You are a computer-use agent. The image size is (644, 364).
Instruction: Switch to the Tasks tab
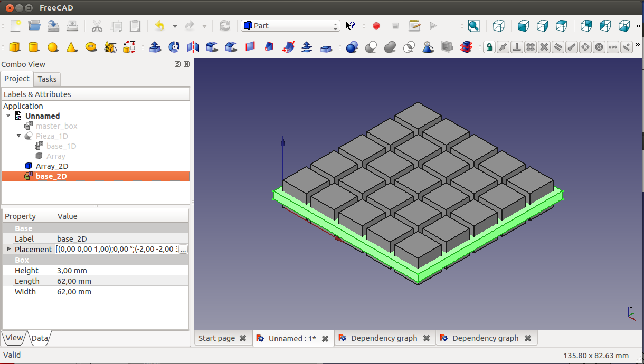tap(47, 79)
